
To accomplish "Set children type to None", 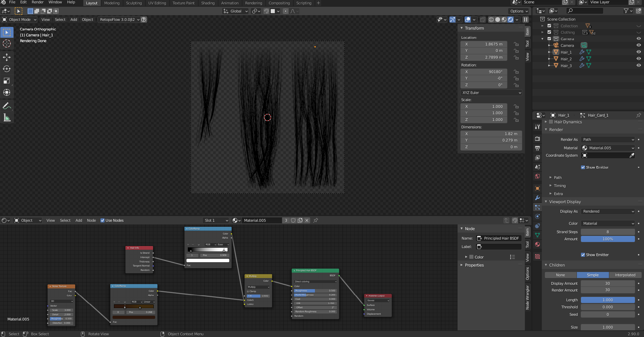I will coord(560,275).
